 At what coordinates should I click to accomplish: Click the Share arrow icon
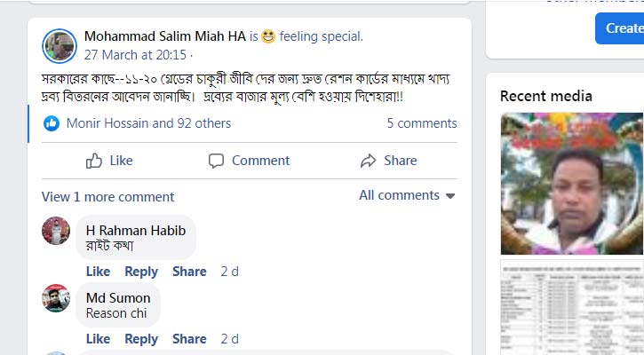coord(368,161)
